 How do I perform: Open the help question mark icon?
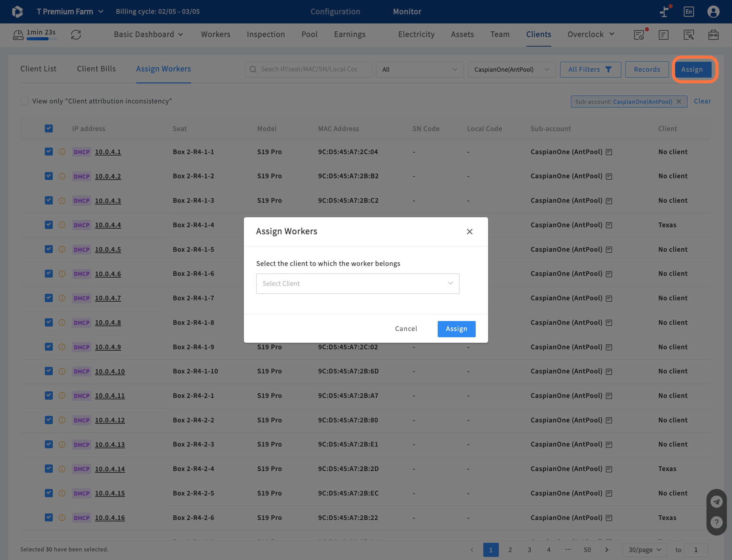point(716,522)
